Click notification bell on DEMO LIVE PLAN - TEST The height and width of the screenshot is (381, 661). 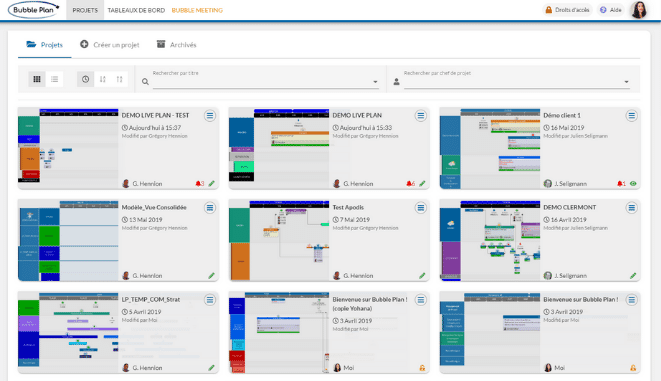(x=199, y=184)
